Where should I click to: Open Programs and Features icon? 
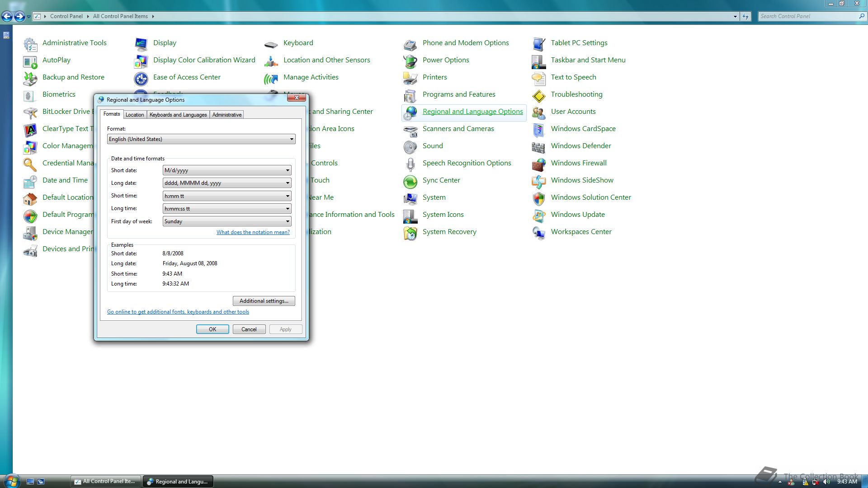410,96
